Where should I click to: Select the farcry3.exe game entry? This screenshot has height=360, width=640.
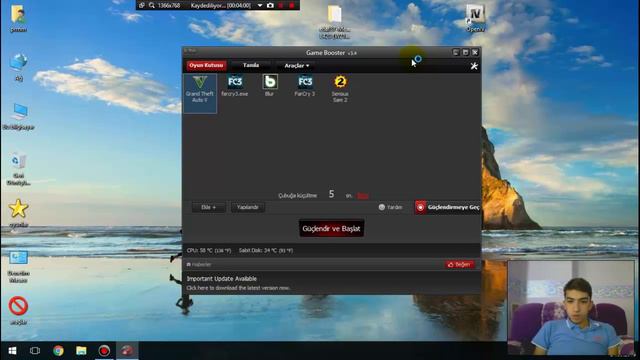pos(235,86)
